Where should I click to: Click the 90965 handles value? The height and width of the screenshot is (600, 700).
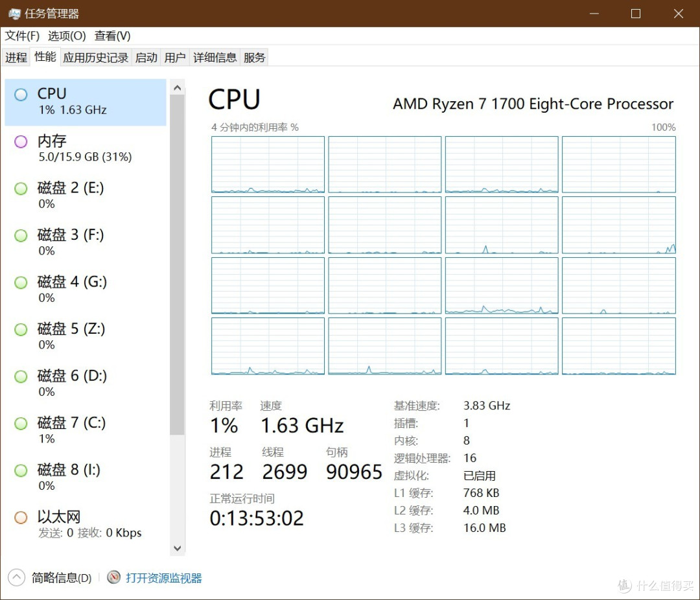[x=354, y=472]
